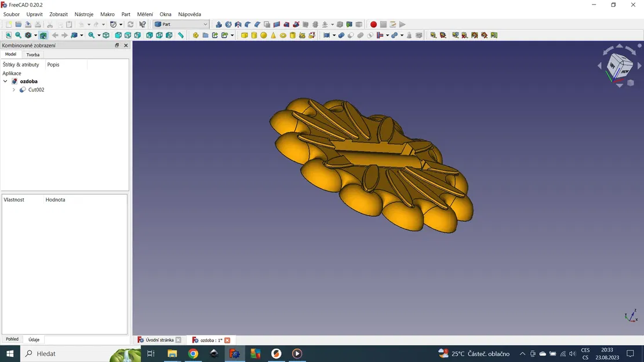The image size is (644, 362).
Task: Run the macro execute button
Action: coord(402,24)
